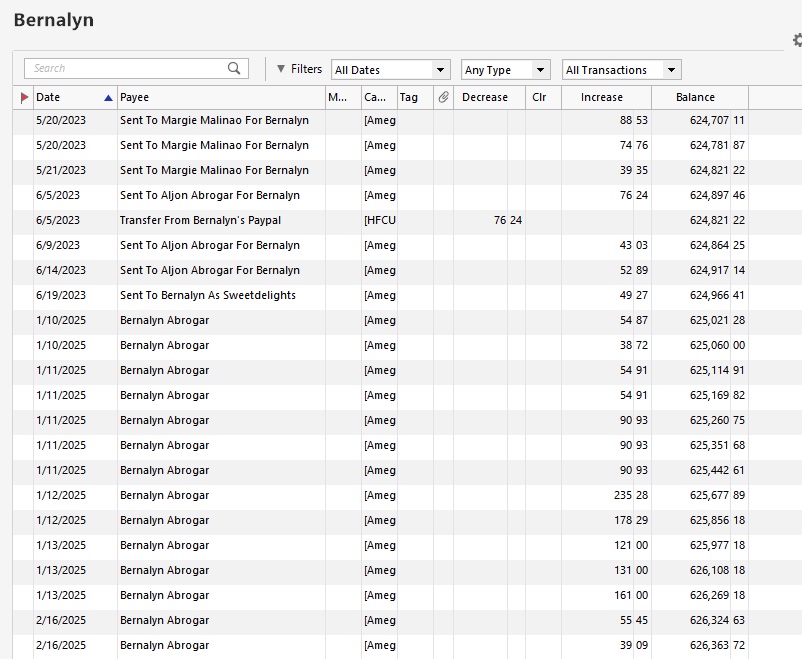Open the All Transactions dropdown

[x=621, y=70]
